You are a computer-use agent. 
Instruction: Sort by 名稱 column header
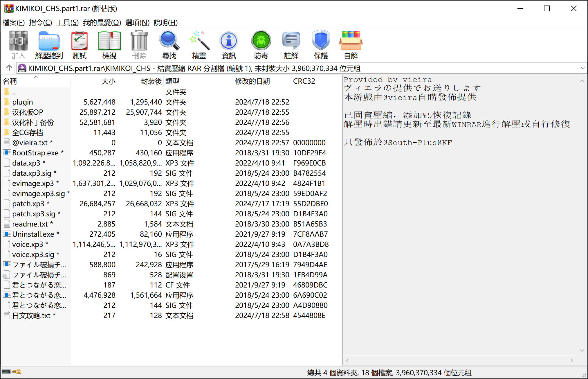(10, 81)
